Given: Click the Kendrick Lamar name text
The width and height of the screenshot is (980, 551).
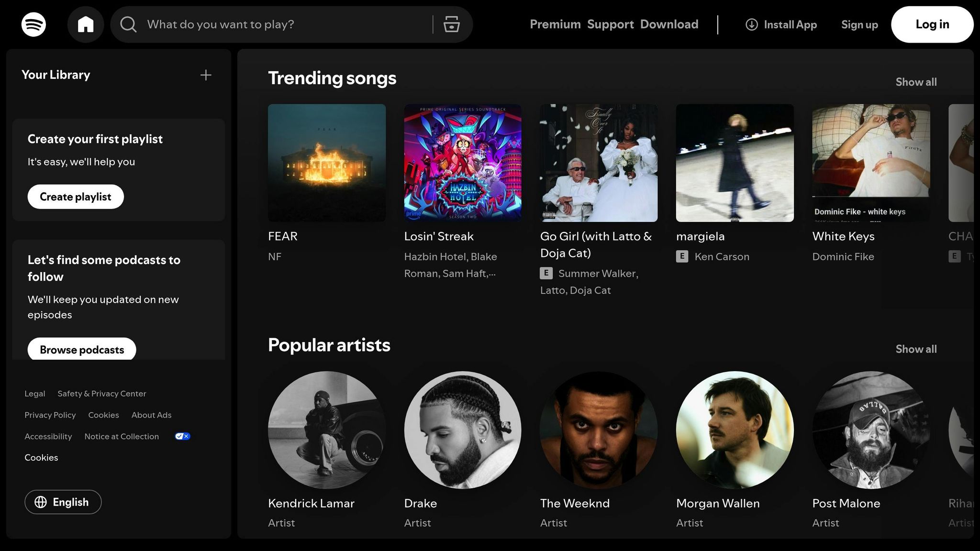Looking at the screenshot, I should [311, 503].
